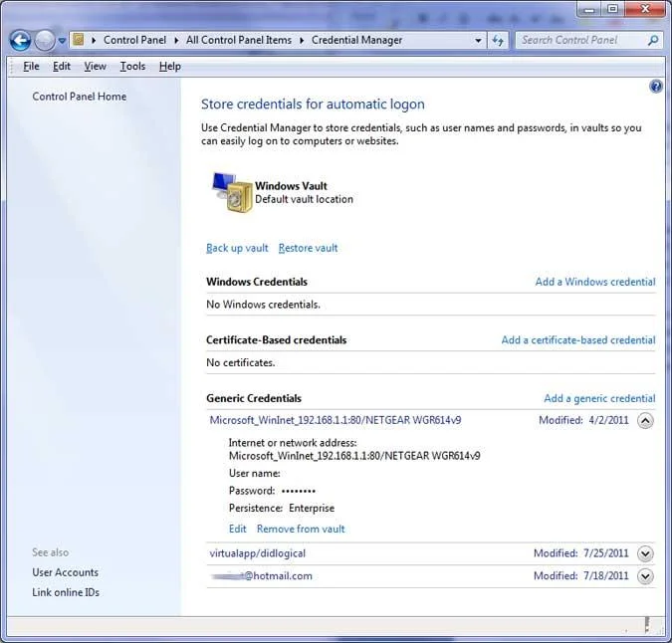Close the Credential Manager window

(x=644, y=9)
